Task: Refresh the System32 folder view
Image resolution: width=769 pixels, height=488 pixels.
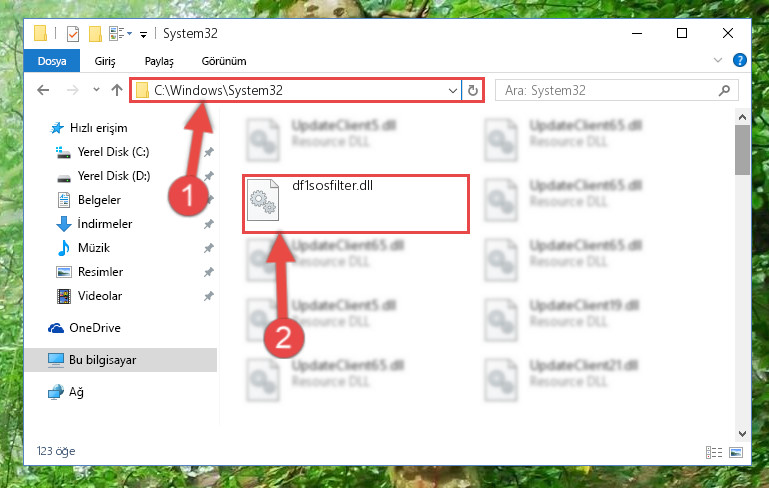Action: [x=472, y=91]
